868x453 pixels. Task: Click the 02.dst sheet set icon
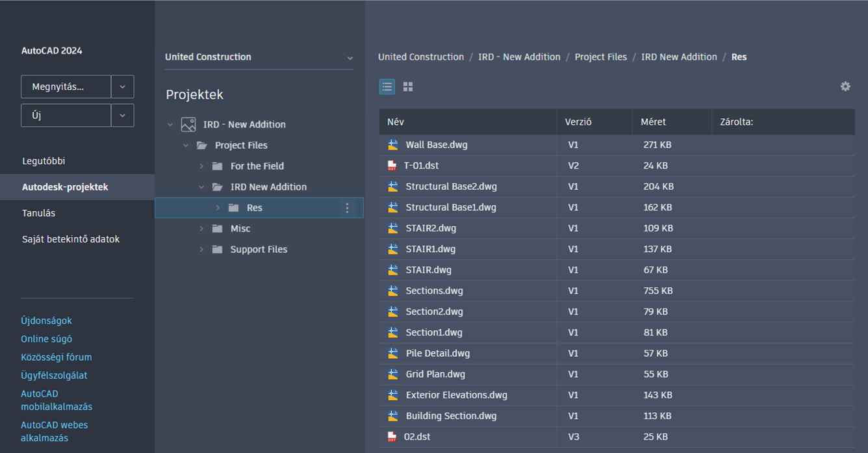click(392, 436)
